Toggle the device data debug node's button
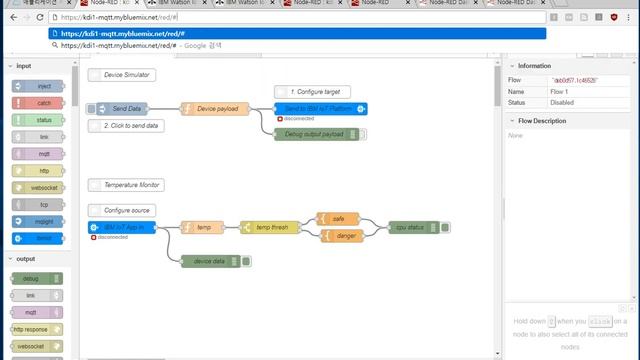Image resolution: width=640 pixels, height=360 pixels. click(246, 261)
